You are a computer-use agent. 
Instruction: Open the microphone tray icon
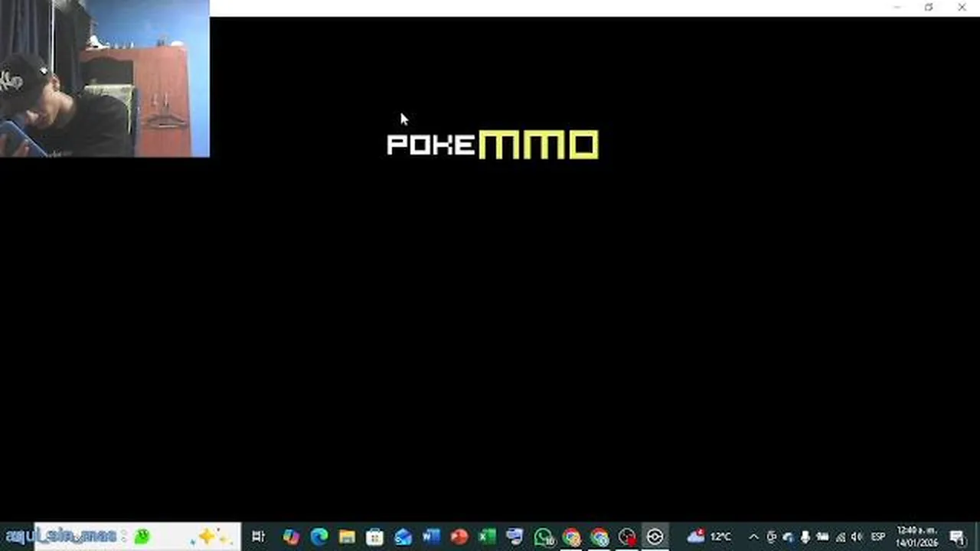tap(805, 537)
